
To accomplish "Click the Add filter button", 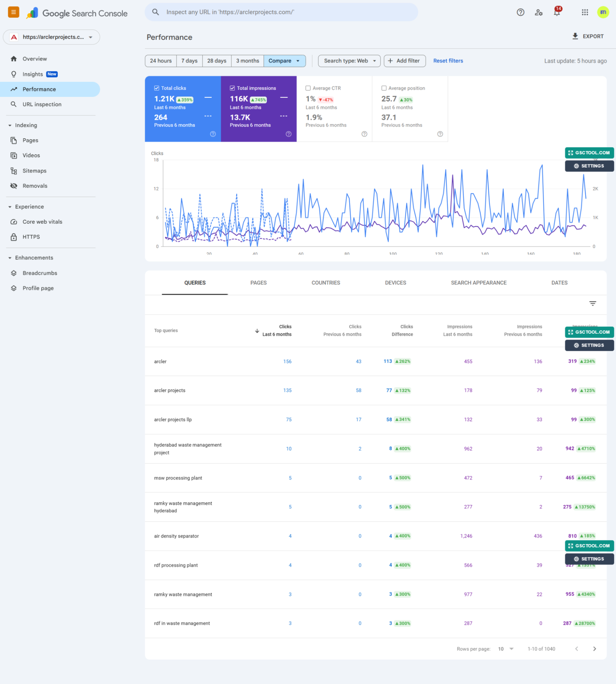I will point(404,61).
